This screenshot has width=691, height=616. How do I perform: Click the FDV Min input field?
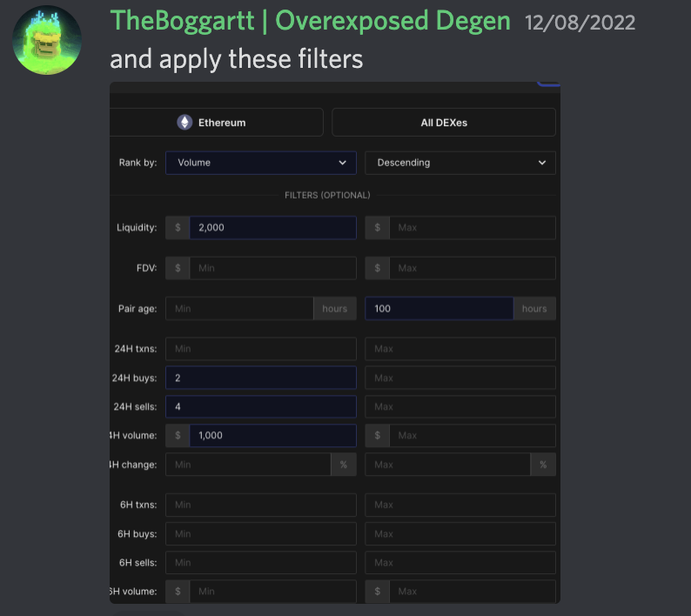(x=272, y=268)
